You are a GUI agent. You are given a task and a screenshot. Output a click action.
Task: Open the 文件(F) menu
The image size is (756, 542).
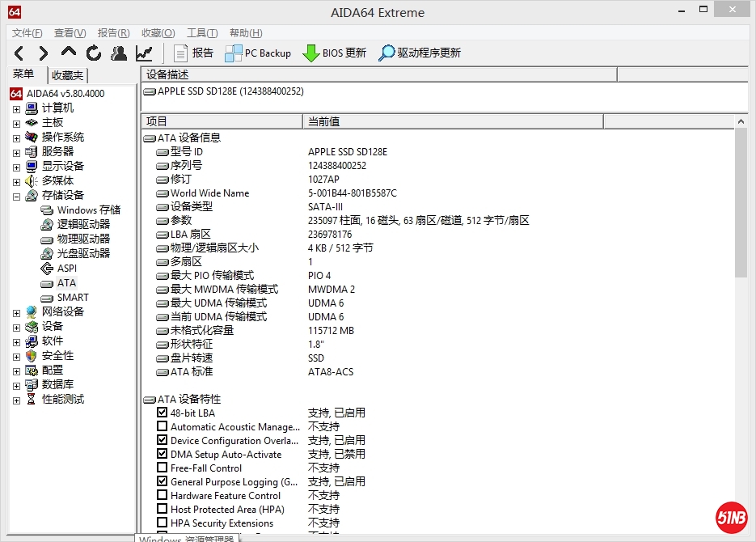27,33
